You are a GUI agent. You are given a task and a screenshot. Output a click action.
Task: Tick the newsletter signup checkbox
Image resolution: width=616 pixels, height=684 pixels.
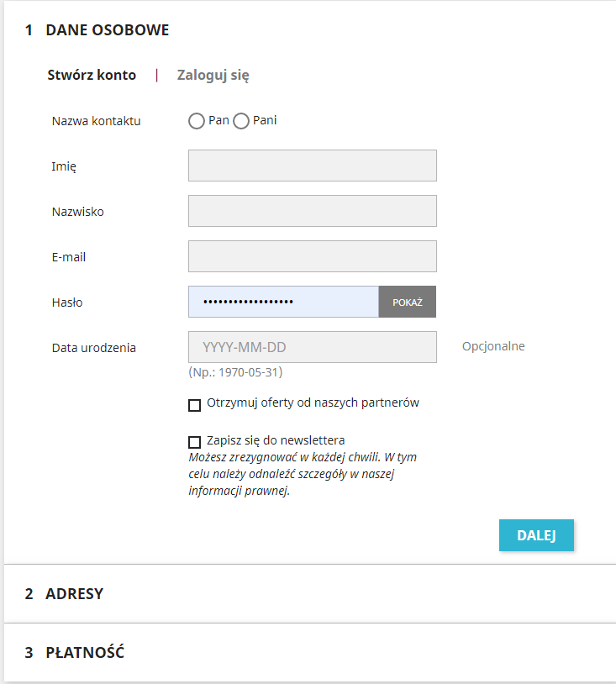tap(195, 442)
